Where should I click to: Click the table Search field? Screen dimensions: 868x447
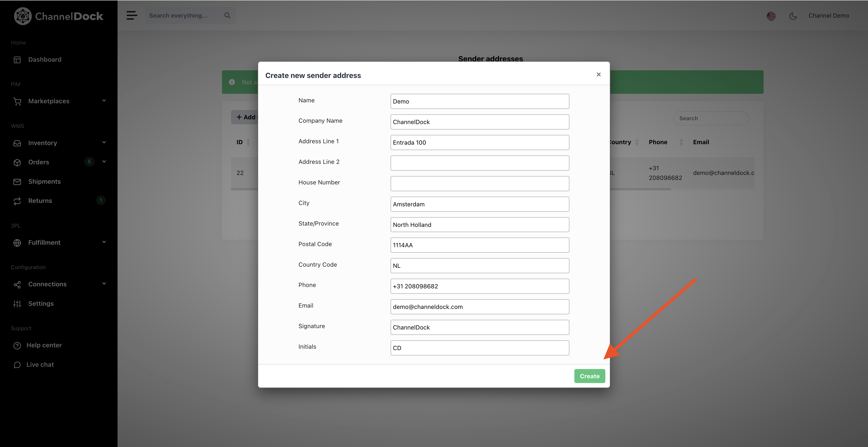click(711, 118)
